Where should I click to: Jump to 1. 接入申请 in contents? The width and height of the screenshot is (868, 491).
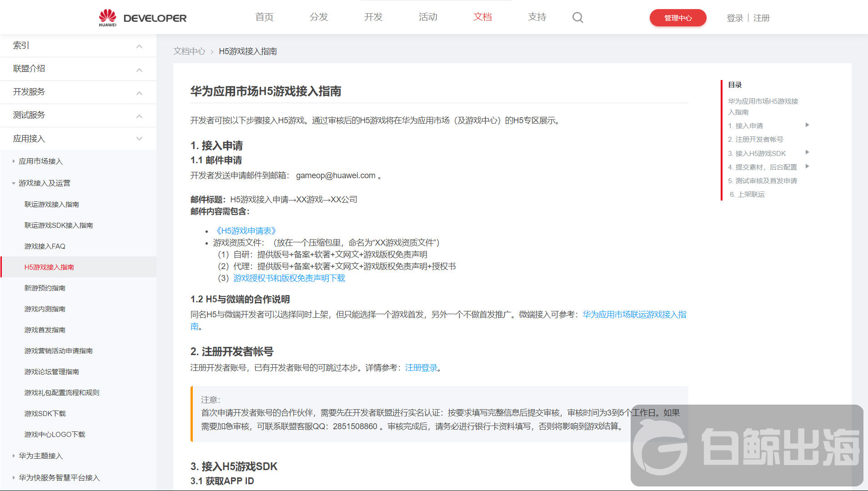coord(746,126)
